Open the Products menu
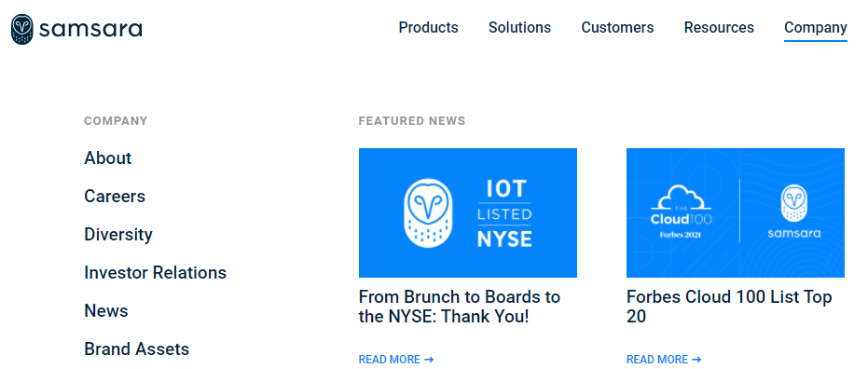Screen dimensions: 868x369 pyautogui.click(x=429, y=27)
